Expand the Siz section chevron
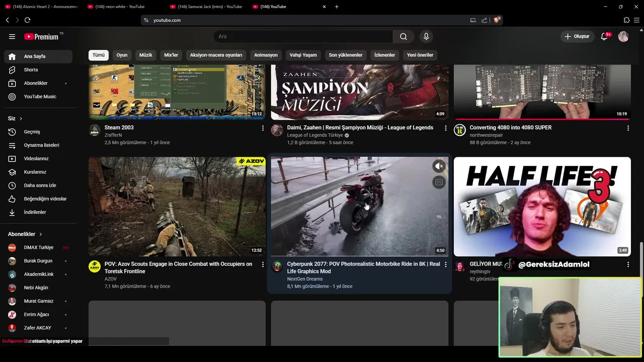The height and width of the screenshot is (362, 644). coord(21,119)
